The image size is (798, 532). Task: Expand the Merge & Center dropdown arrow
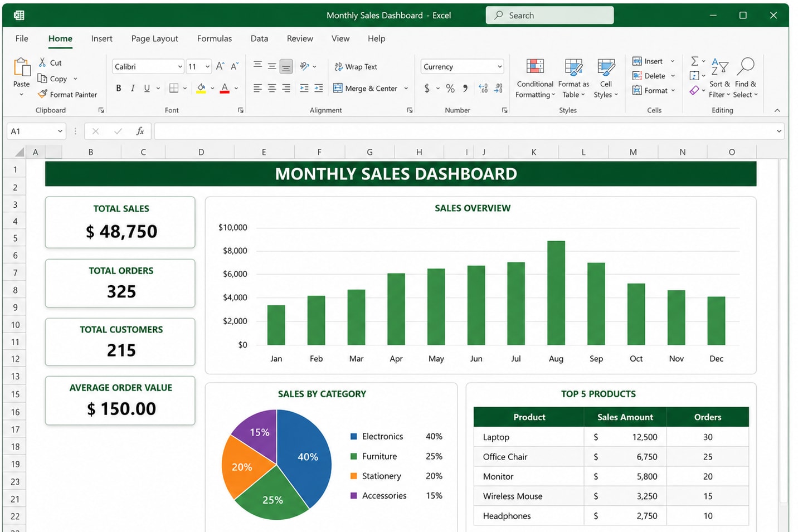point(406,88)
